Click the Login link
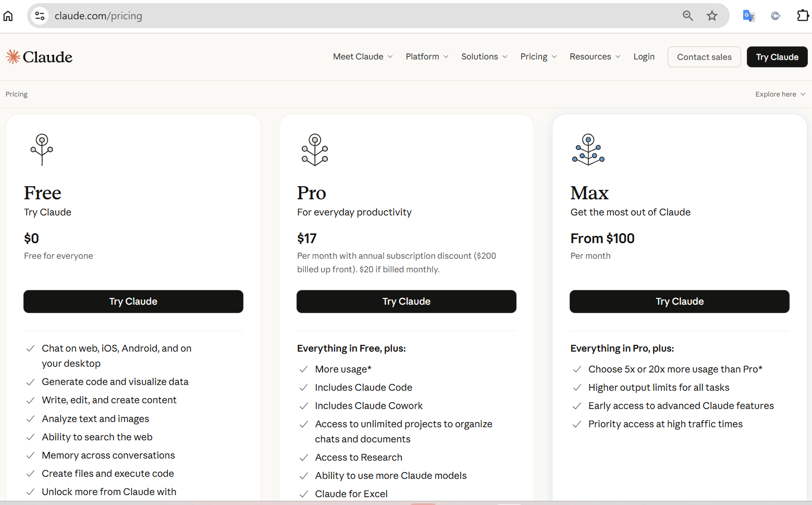The image size is (812, 505). [x=644, y=56]
